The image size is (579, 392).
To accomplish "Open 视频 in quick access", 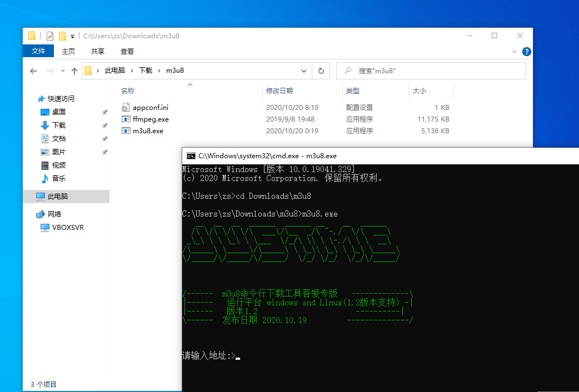I will click(59, 165).
